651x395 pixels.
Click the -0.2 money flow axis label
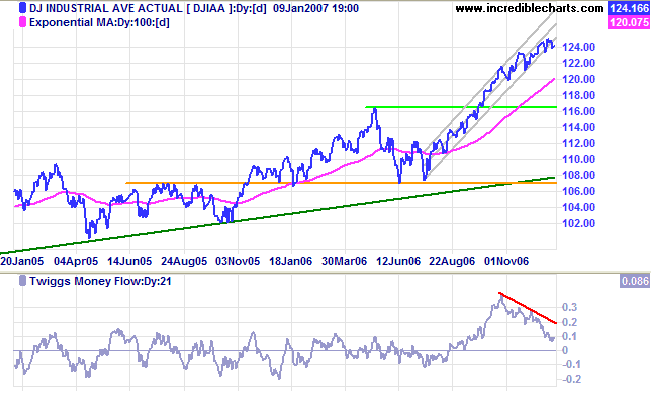click(x=571, y=379)
